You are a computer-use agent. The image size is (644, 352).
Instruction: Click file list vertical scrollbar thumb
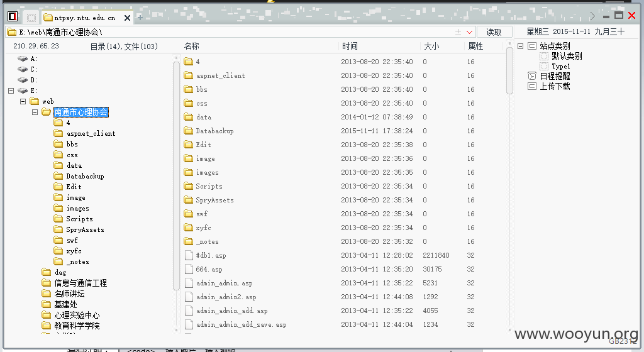[x=509, y=70]
